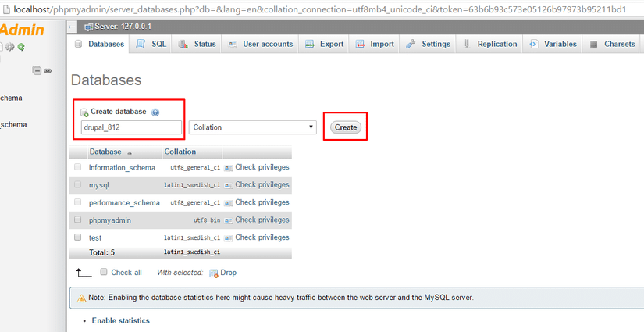Click the Enable statistics link
This screenshot has height=332, width=644.
[x=121, y=320]
